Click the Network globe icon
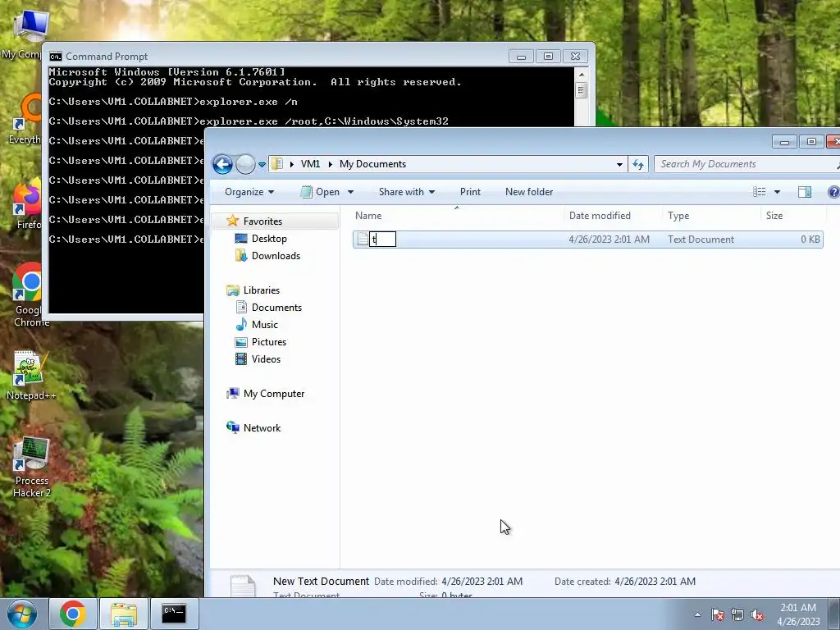This screenshot has width=840, height=630. click(232, 427)
